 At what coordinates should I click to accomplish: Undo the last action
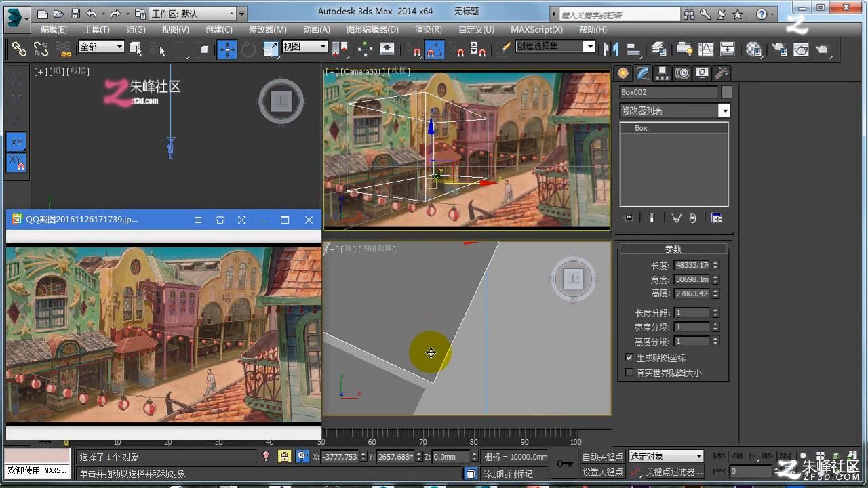click(91, 14)
